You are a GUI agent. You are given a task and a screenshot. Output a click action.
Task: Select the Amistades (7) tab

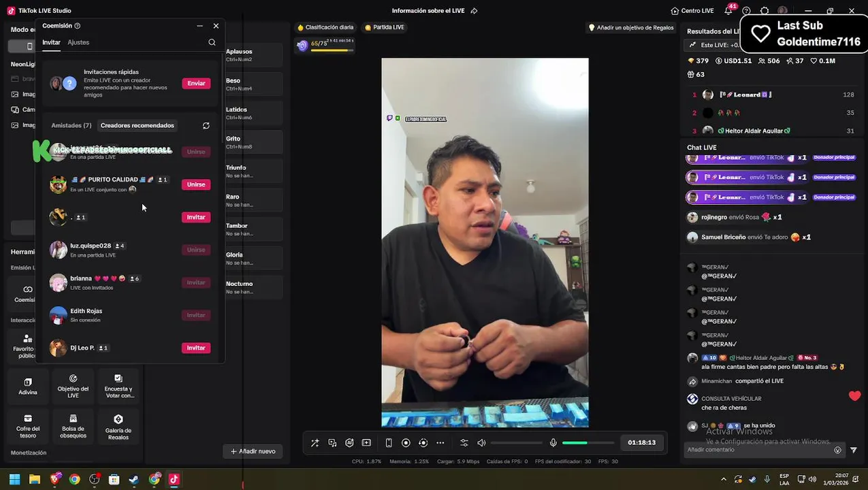point(71,125)
